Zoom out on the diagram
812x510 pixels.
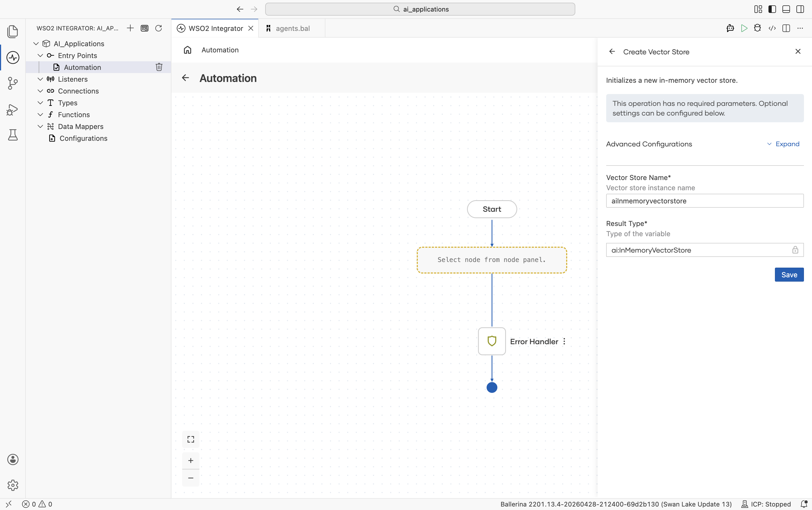click(191, 478)
